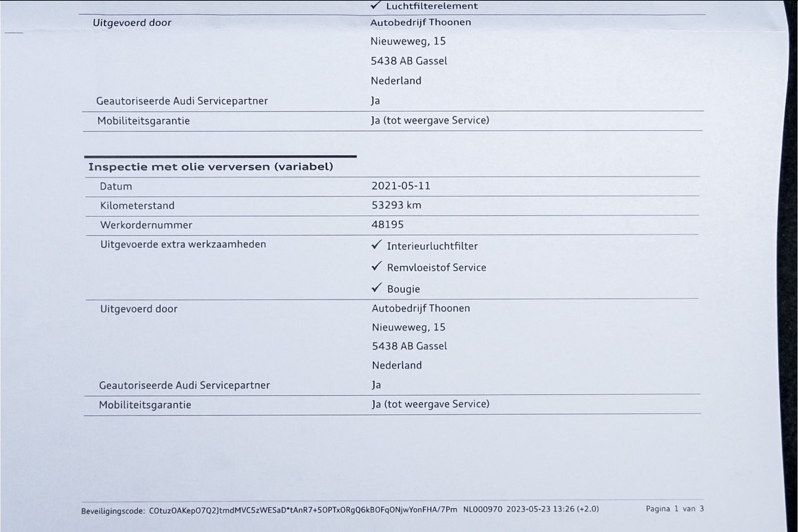Click the Bougie checkmark

pyautogui.click(x=376, y=289)
